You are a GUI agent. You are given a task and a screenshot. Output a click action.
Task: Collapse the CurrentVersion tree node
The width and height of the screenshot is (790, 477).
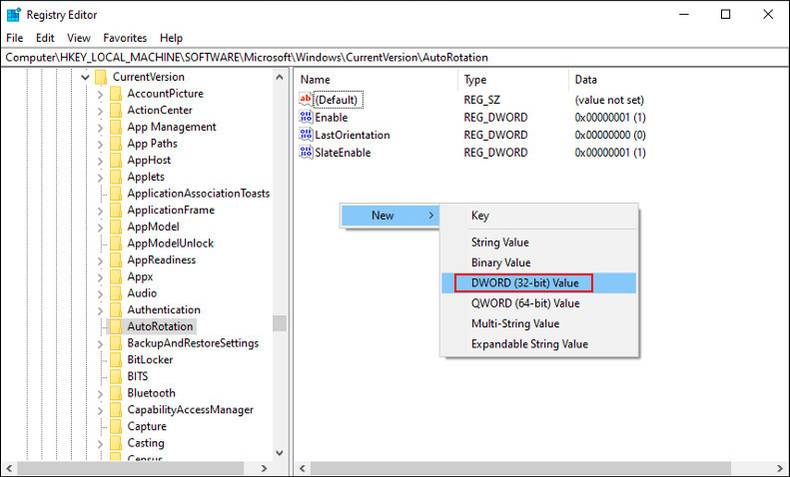85,77
